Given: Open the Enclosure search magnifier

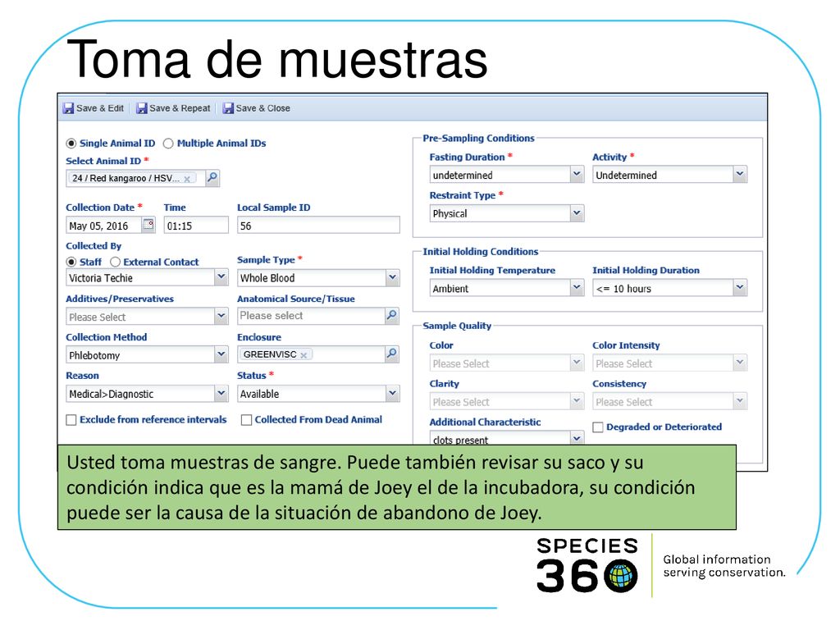Looking at the screenshot, I should click(392, 354).
